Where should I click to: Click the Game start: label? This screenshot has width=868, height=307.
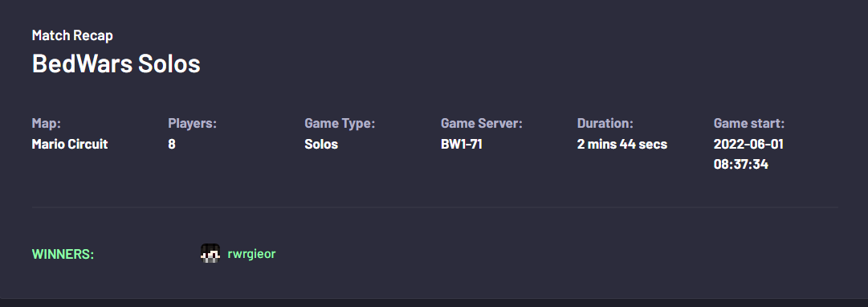749,123
